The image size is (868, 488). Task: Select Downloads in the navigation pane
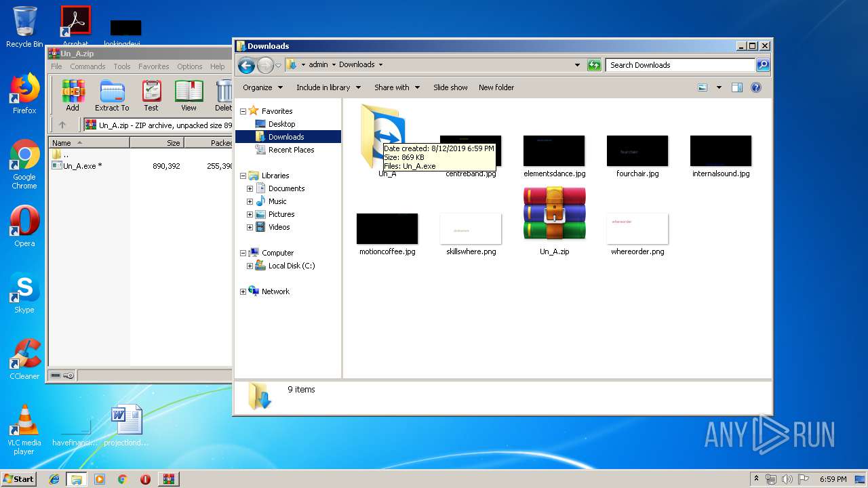click(285, 137)
